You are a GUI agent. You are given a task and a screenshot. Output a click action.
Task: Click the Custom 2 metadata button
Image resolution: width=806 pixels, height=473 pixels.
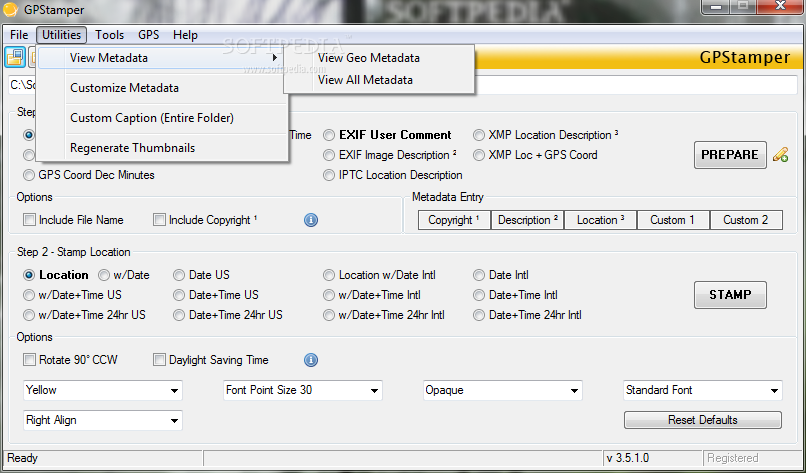coord(746,220)
